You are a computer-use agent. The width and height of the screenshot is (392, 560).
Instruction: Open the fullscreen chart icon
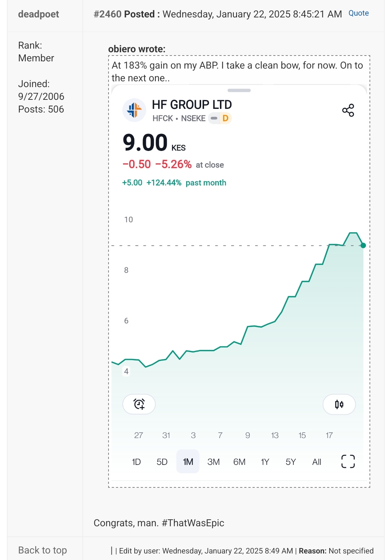tap(348, 461)
